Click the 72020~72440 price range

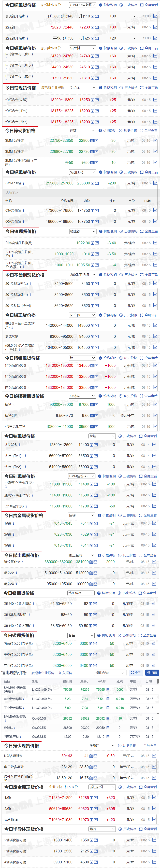(x=62, y=27)
